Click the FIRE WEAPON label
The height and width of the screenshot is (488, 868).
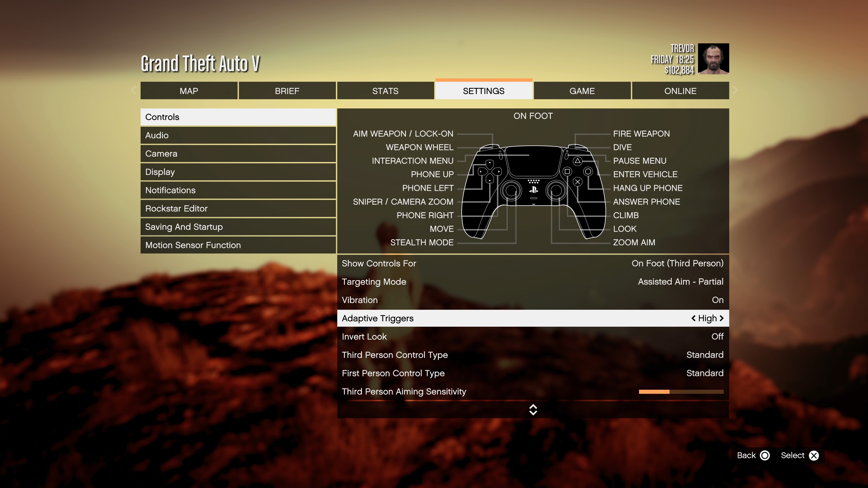pyautogui.click(x=641, y=134)
